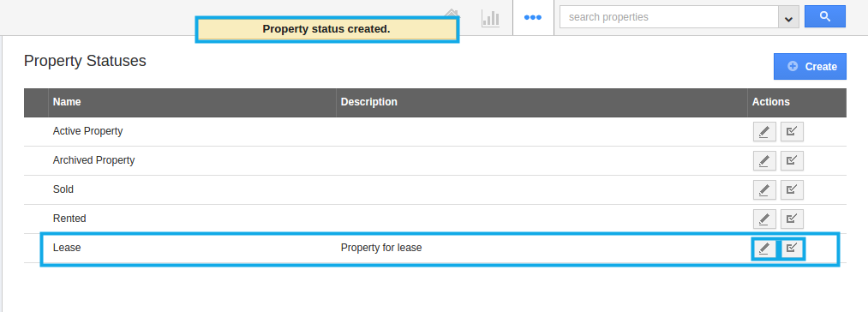The height and width of the screenshot is (312, 868).
Task: Open the bar chart reports icon
Action: (x=490, y=18)
